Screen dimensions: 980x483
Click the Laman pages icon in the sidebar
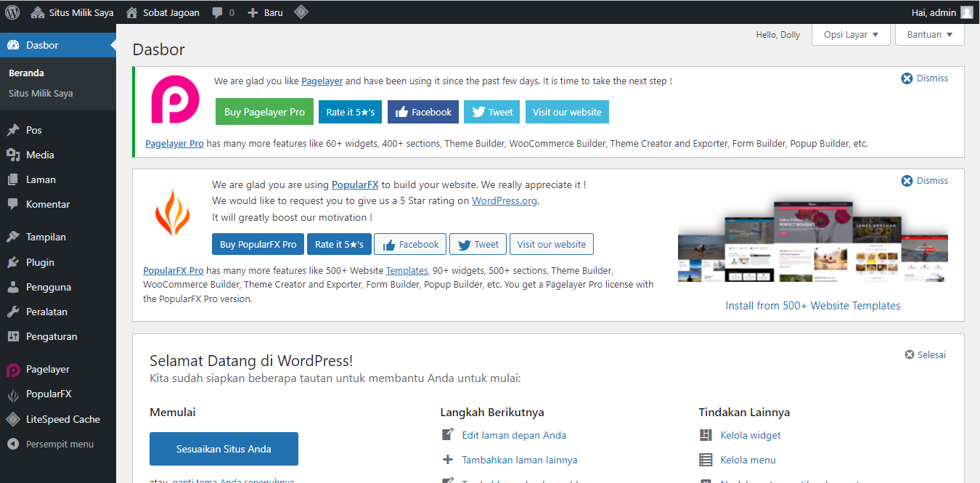point(13,179)
